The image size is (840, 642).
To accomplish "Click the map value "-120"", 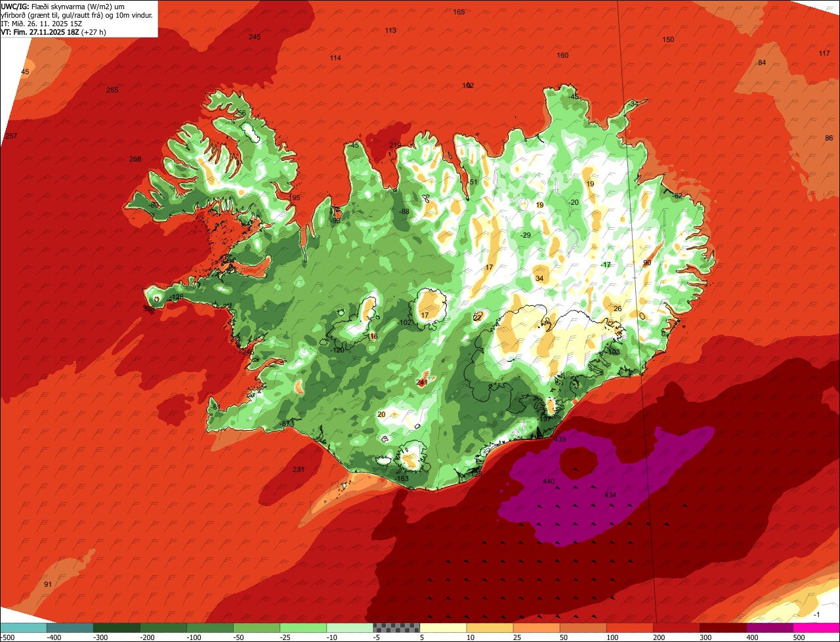I will coord(338,351).
